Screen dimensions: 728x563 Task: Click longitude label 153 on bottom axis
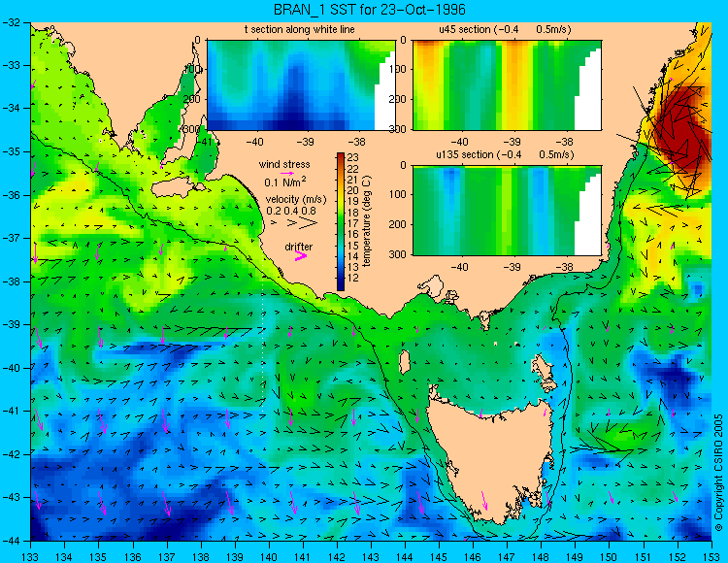pyautogui.click(x=711, y=557)
